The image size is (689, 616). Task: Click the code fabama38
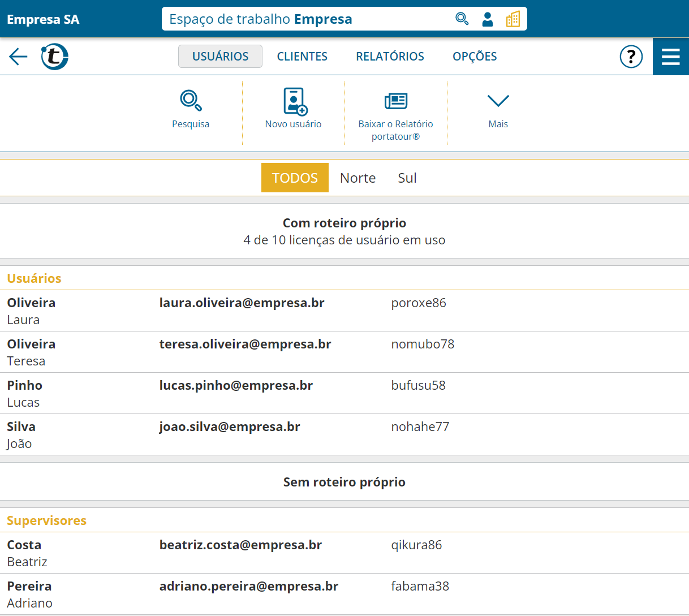click(420, 586)
